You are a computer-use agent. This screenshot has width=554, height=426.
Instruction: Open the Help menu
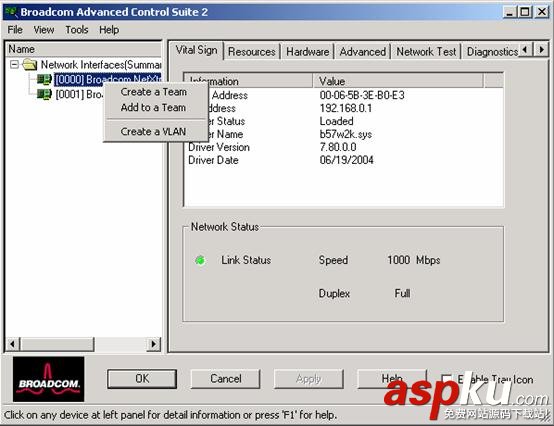[109, 30]
